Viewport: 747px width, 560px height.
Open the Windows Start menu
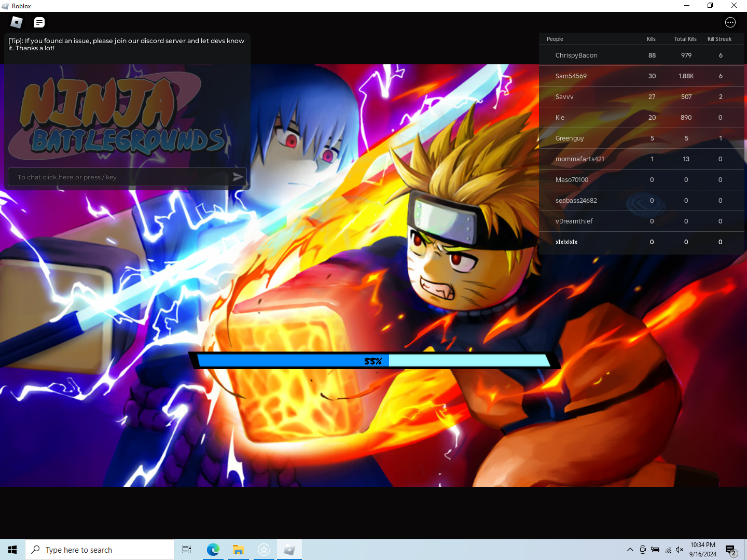(x=12, y=550)
